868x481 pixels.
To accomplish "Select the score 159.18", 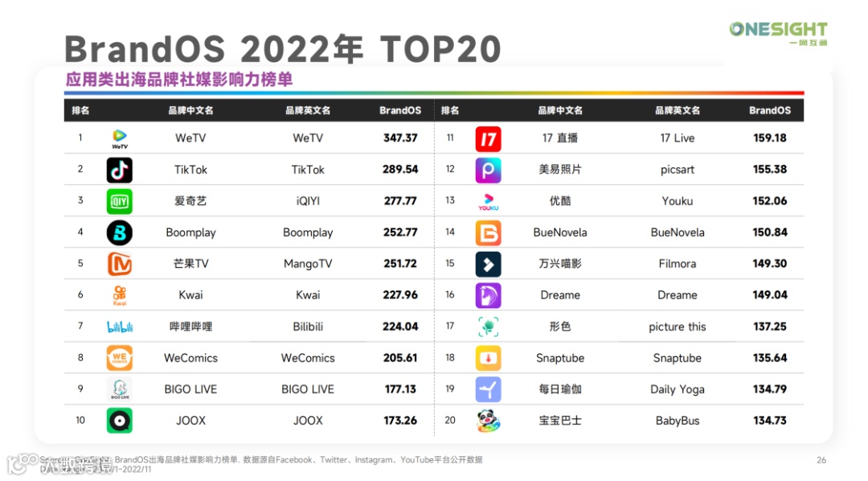I will (770, 138).
